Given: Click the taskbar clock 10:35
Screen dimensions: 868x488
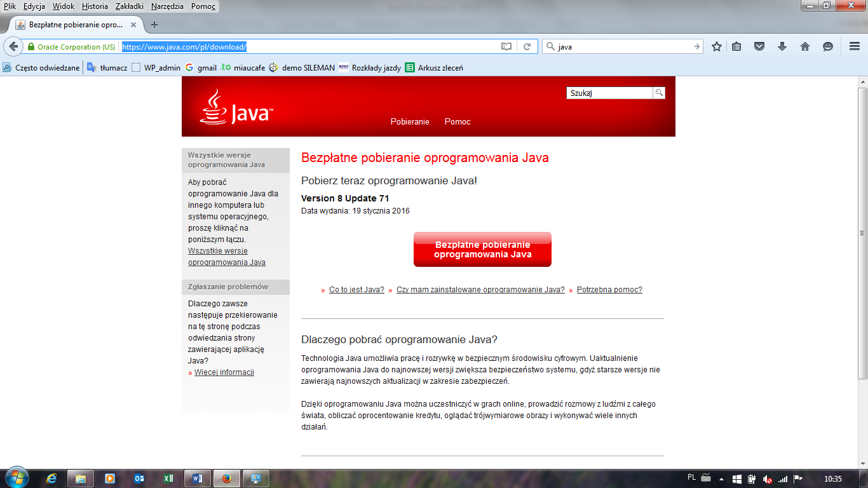Looking at the screenshot, I should point(832,479).
